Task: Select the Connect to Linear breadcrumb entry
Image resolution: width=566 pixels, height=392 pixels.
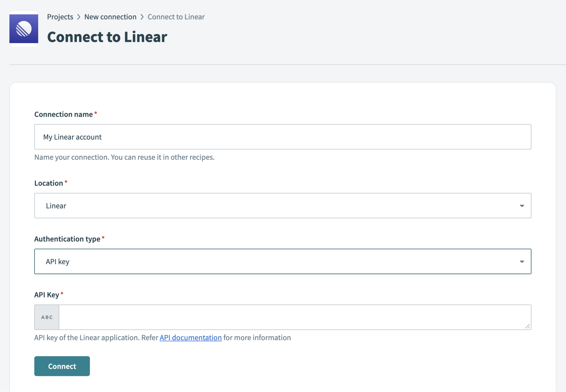Action: tap(176, 17)
